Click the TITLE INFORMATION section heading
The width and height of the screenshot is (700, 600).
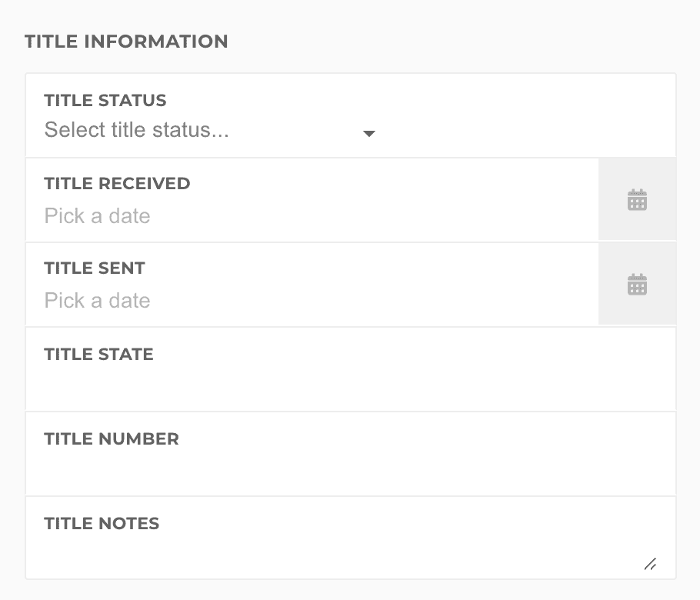(126, 42)
